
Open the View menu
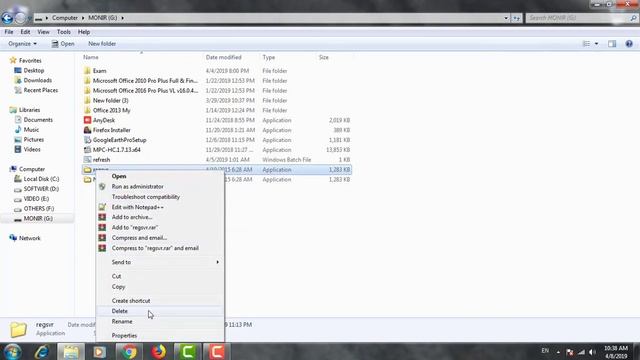43,32
